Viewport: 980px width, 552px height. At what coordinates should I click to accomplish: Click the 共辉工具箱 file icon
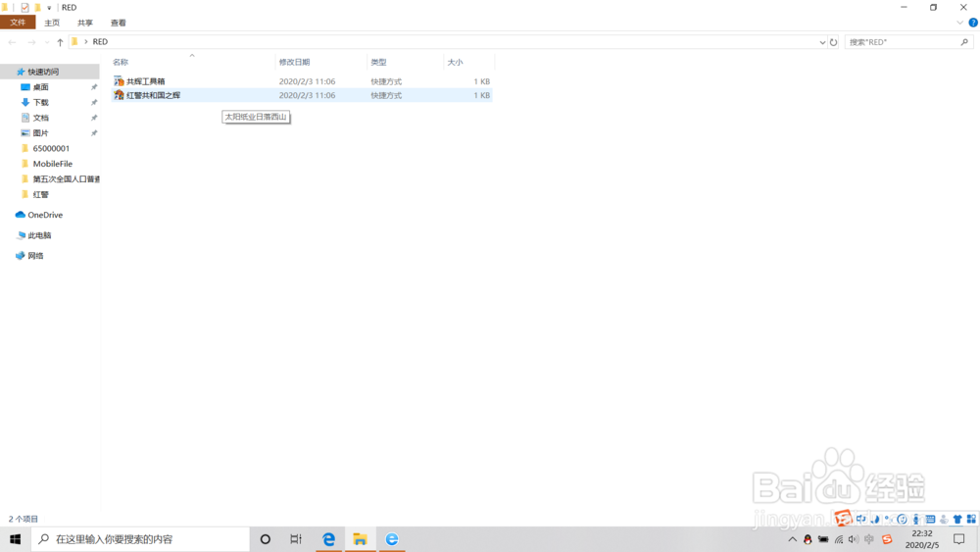coord(119,81)
